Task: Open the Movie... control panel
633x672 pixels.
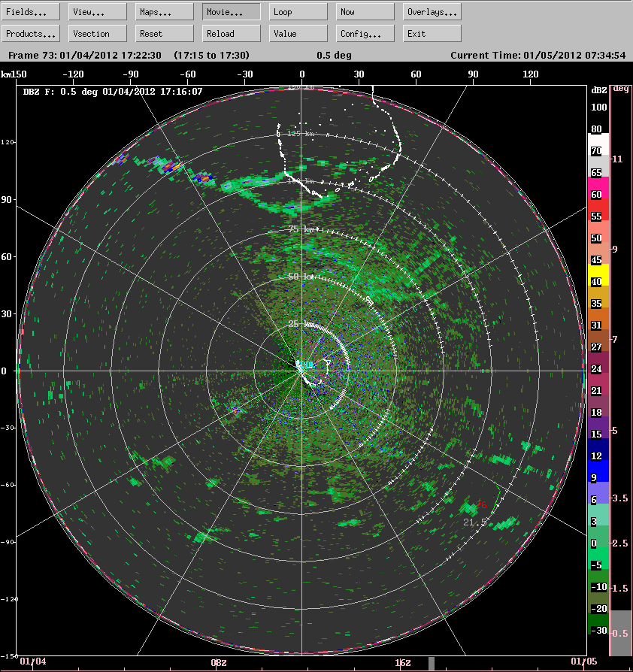Action: click(x=231, y=12)
